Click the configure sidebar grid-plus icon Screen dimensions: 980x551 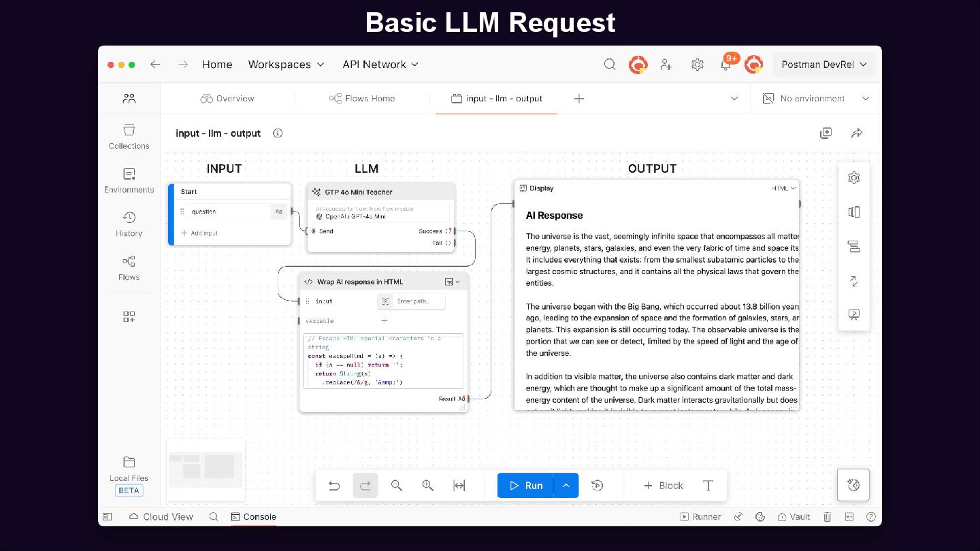[x=129, y=316]
